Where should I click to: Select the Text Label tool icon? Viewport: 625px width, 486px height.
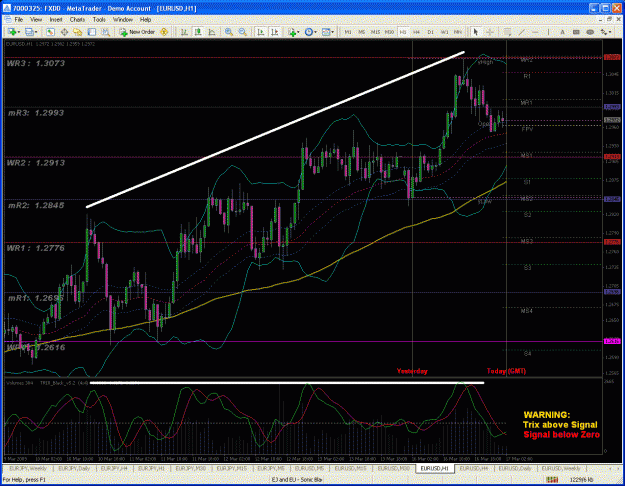(x=576, y=32)
